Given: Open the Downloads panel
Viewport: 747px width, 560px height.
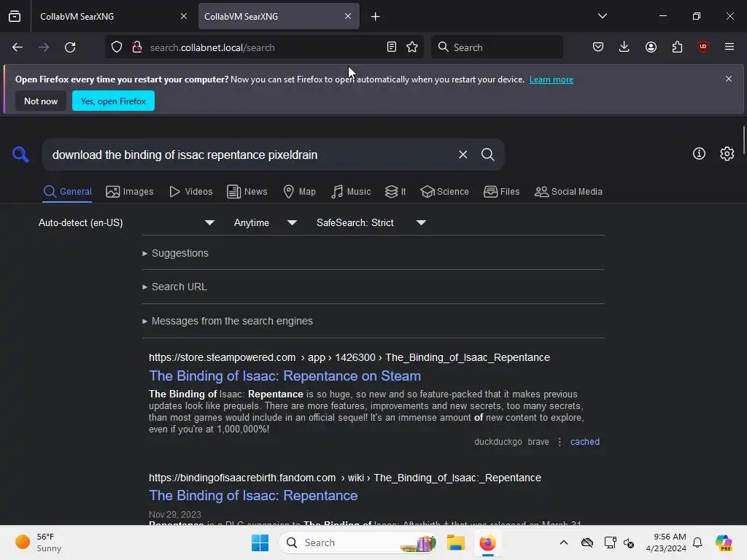Looking at the screenshot, I should point(624,47).
